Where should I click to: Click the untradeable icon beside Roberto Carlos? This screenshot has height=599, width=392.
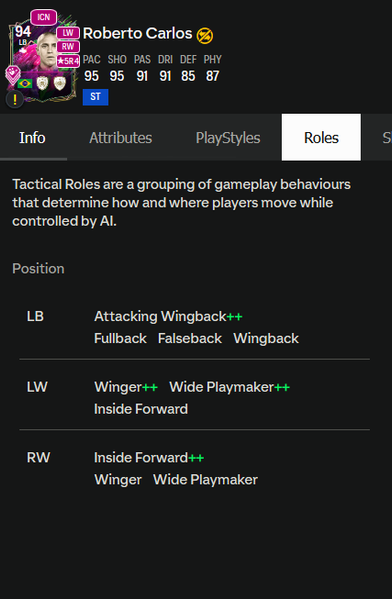[x=205, y=35]
